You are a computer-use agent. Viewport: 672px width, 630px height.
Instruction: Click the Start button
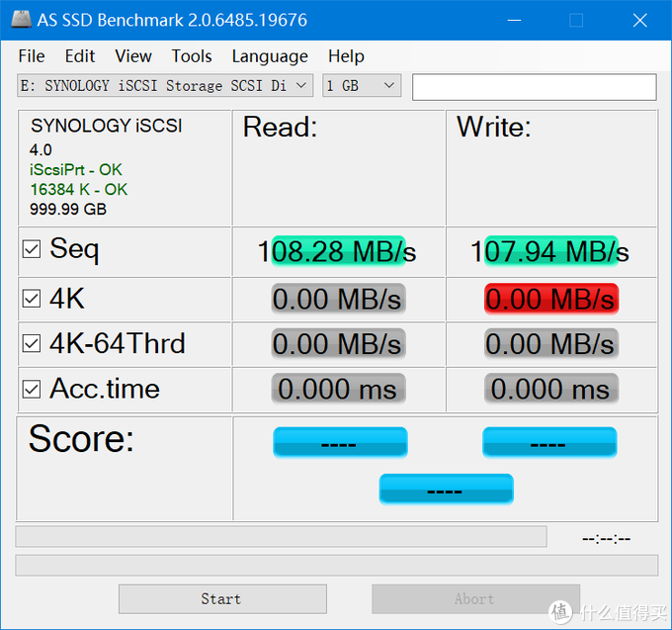pos(223,598)
